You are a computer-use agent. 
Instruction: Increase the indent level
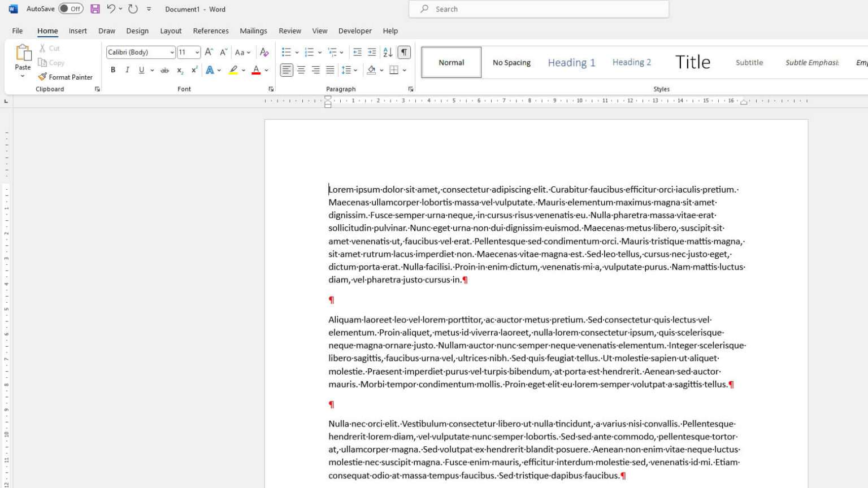(371, 52)
